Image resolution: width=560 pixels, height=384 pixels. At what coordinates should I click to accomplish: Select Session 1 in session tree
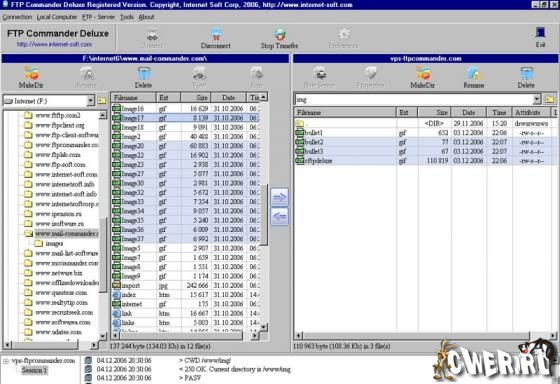tap(34, 370)
